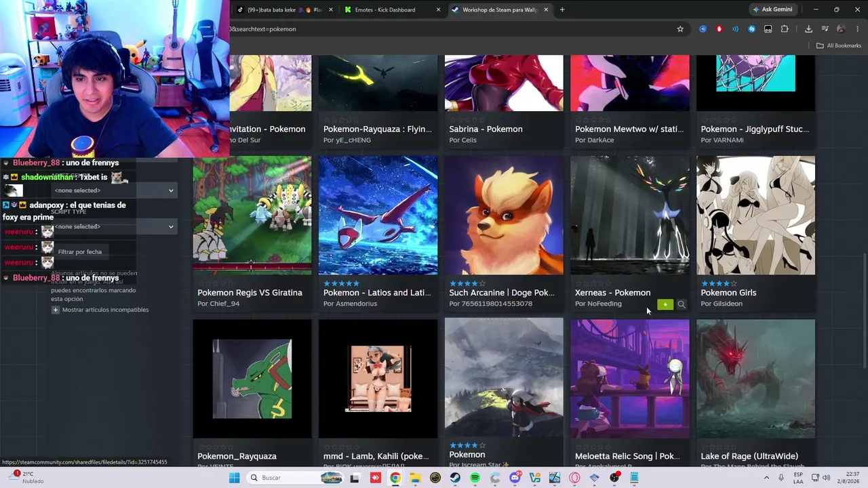Click Sabrina - Pokemon title link
868x488 pixels.
coord(486,129)
